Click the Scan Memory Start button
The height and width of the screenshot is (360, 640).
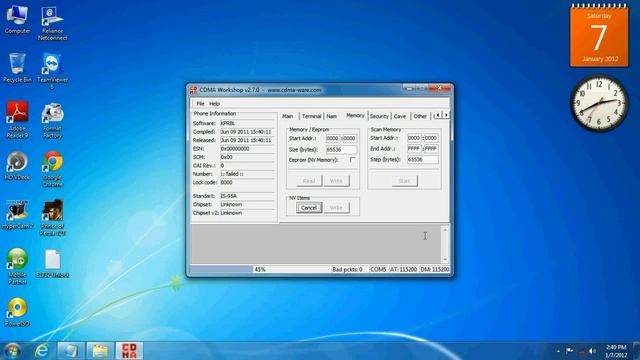[x=404, y=181]
